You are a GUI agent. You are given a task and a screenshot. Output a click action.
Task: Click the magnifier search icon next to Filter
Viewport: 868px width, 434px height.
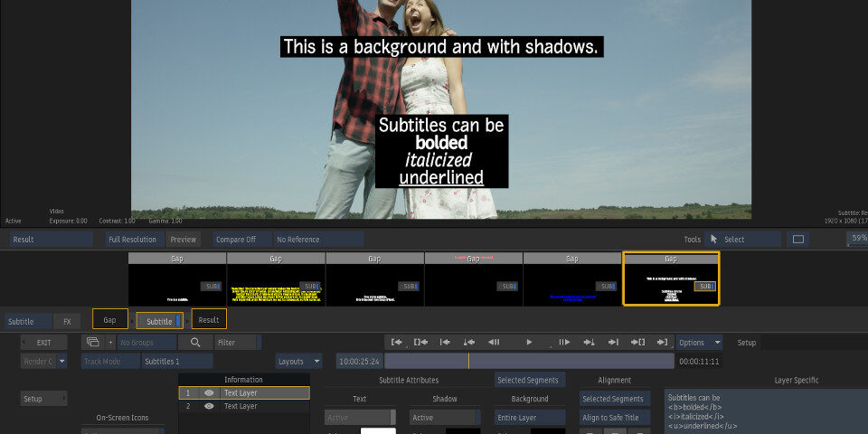click(x=194, y=343)
